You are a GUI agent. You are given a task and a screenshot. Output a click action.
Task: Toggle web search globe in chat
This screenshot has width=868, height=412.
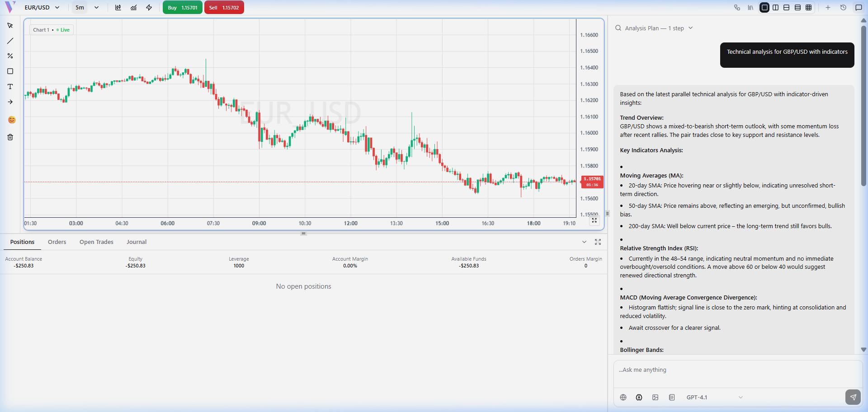(x=623, y=398)
